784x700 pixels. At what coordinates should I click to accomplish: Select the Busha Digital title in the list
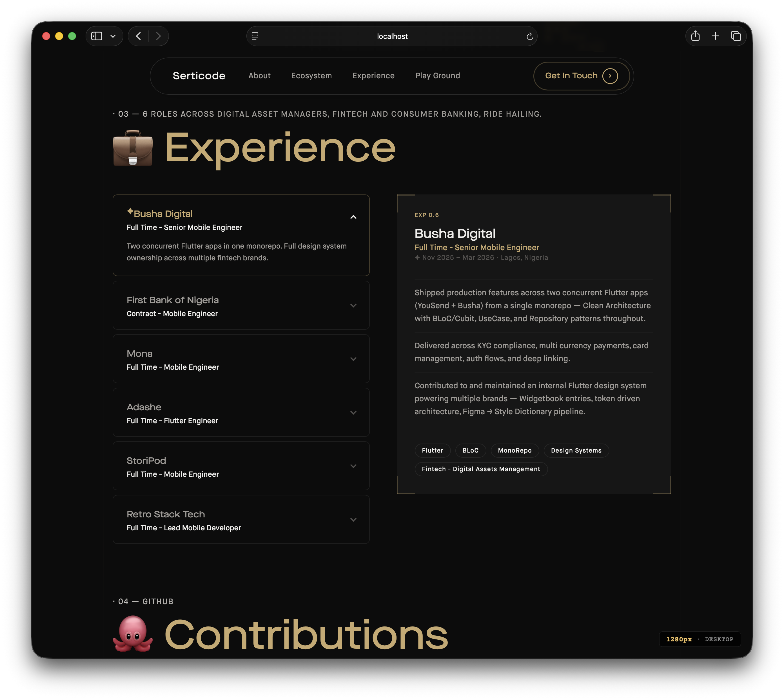(163, 214)
